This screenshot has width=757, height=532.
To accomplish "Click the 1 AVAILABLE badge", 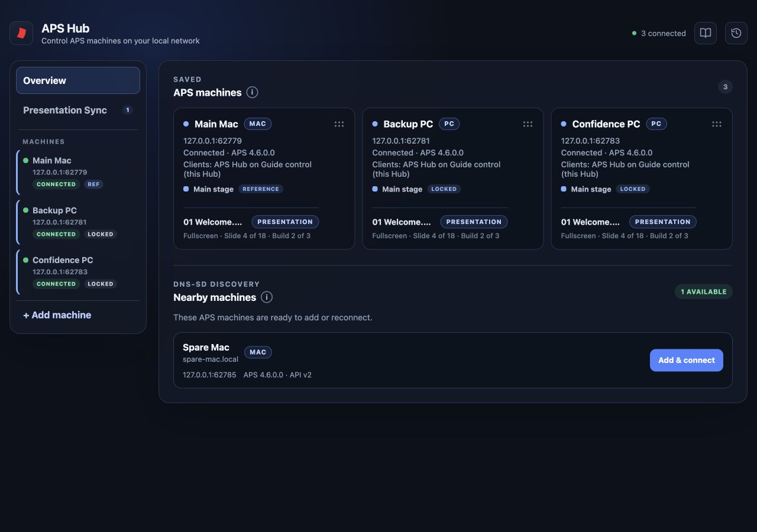I will coord(704,291).
